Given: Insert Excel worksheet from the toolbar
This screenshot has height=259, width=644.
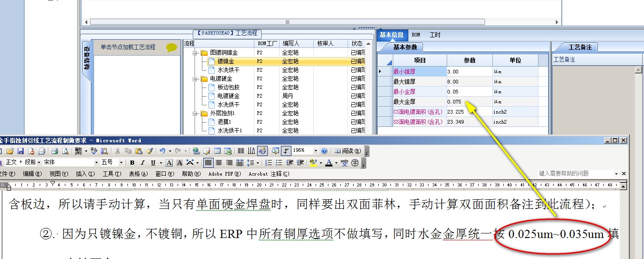Looking at the screenshot, I should click(x=228, y=151).
